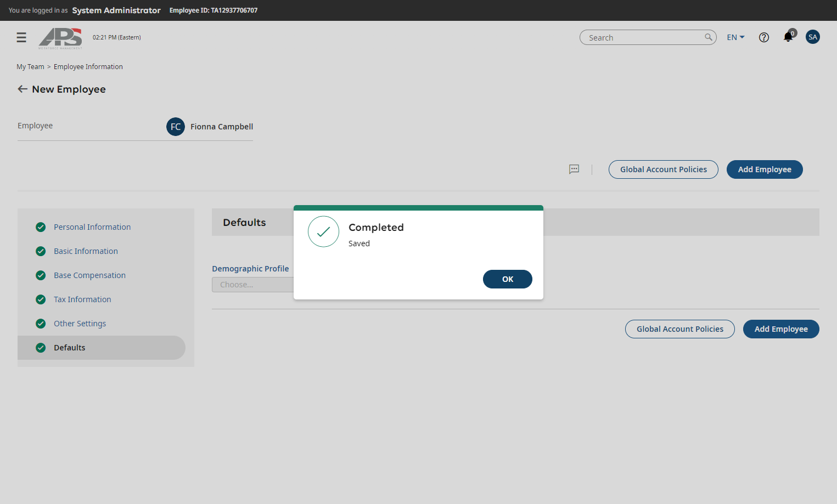837x504 pixels.
Task: Open the Basic Information step
Action: 86,251
